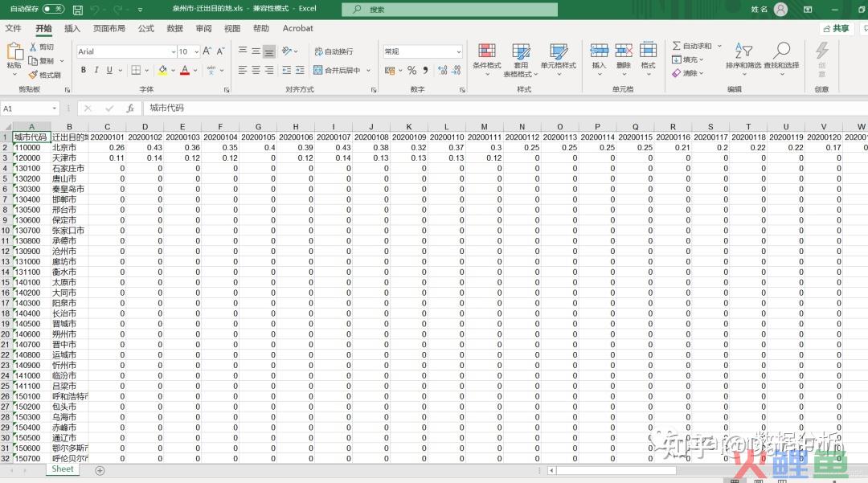The image size is (868, 483).
Task: Increase font size with the large A
Action: 207,51
